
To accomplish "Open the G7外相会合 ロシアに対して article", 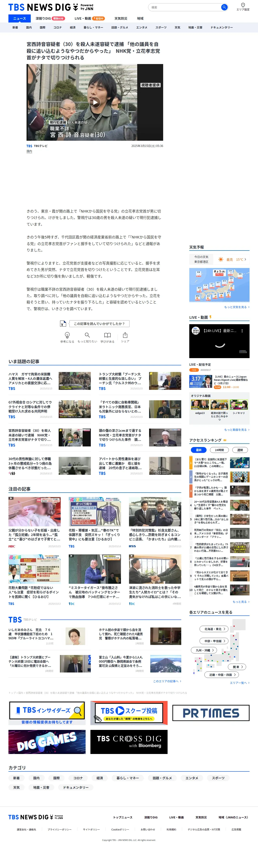I will pyautogui.click(x=50, y=409).
